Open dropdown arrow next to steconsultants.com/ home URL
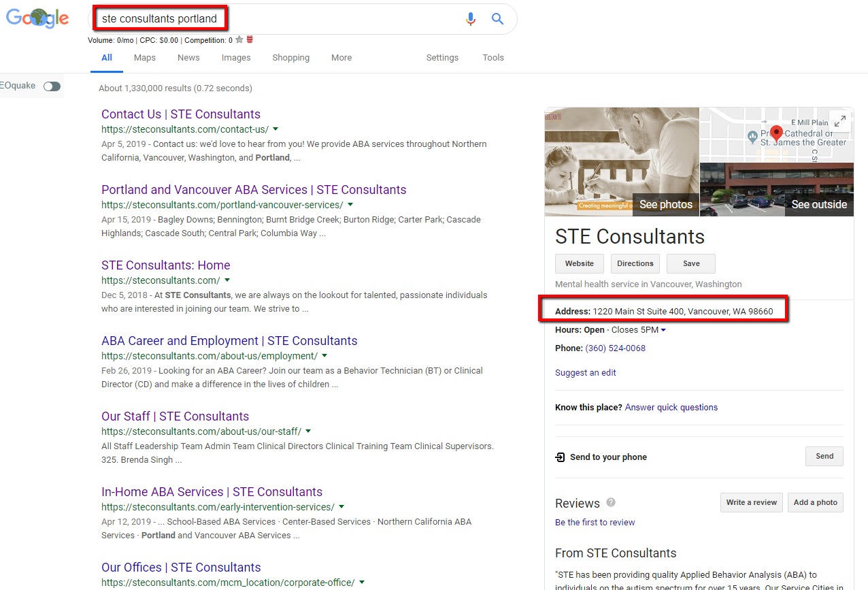The image size is (868, 590). [x=227, y=280]
